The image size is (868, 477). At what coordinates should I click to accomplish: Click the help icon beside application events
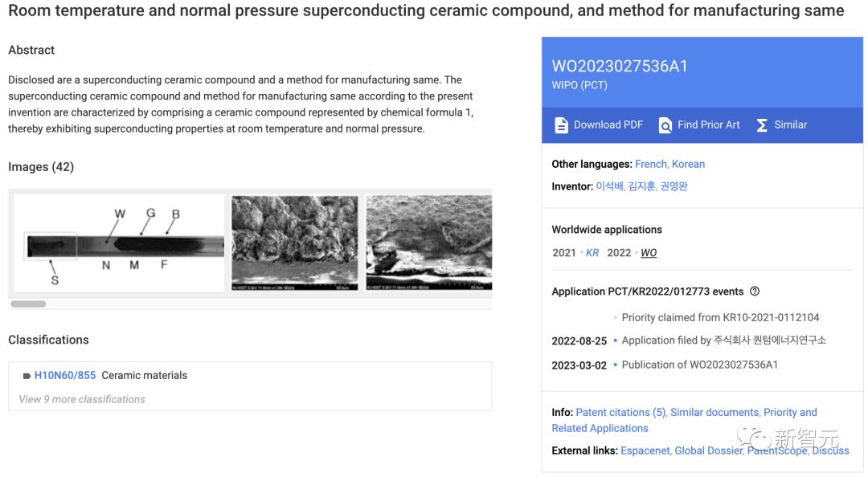[754, 291]
